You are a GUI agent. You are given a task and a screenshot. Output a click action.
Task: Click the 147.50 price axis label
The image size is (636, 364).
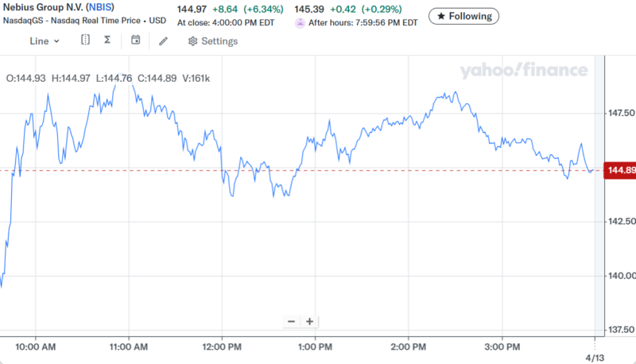(619, 114)
